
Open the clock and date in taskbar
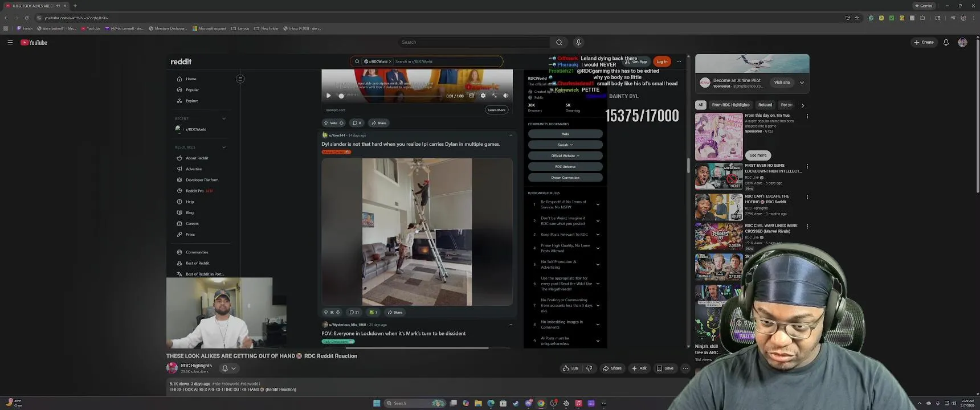pos(967,403)
